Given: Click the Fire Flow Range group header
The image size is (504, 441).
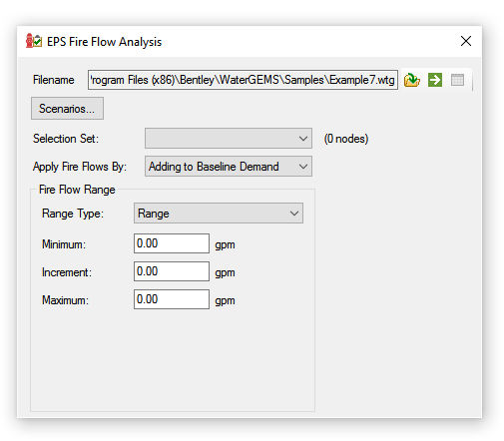Looking at the screenshot, I should (77, 190).
